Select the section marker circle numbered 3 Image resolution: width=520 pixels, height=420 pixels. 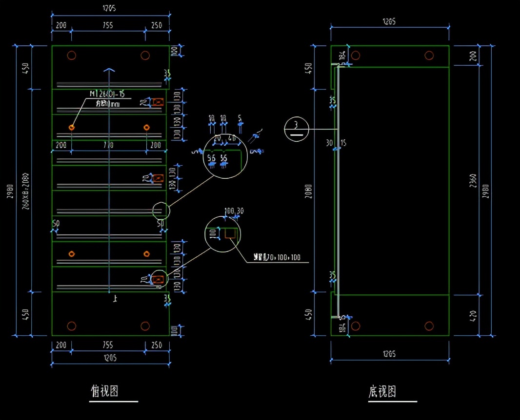[297, 129]
